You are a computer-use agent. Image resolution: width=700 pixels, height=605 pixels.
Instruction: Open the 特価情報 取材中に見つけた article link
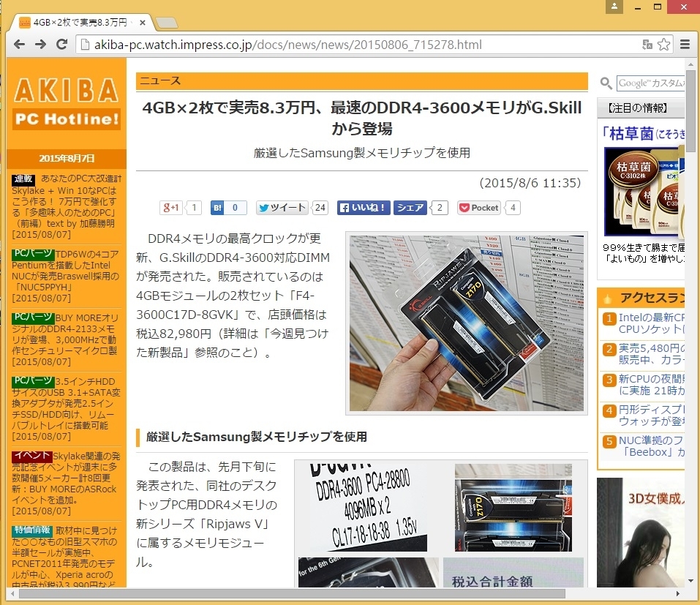coord(66,558)
